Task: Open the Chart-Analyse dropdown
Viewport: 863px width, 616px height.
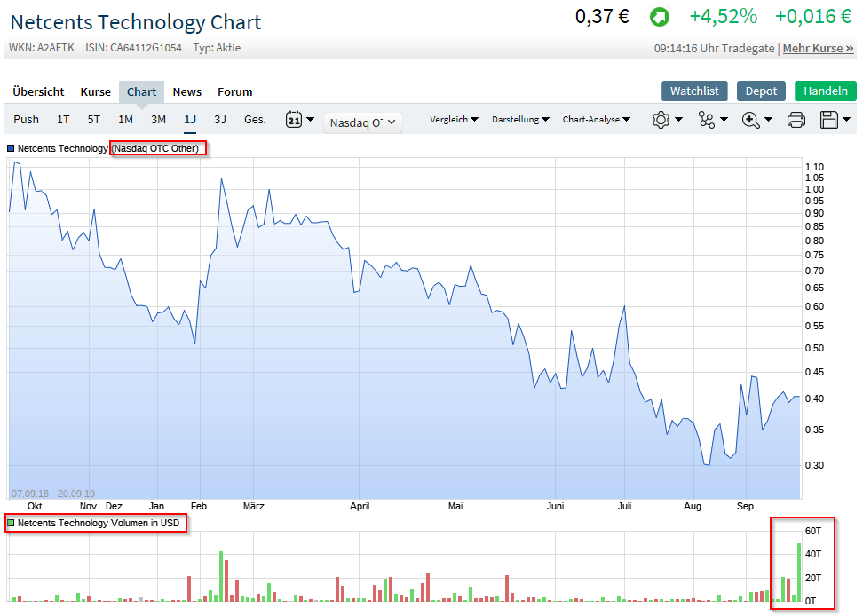Action: pos(596,119)
